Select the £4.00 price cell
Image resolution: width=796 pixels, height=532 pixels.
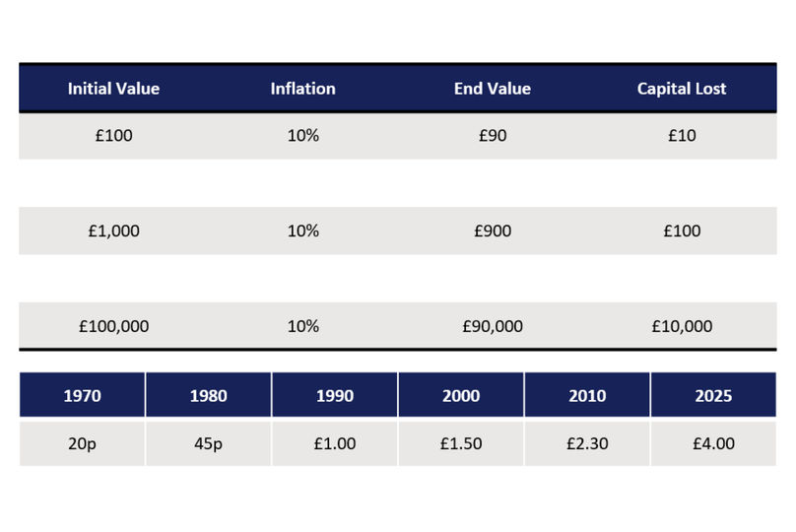click(x=713, y=444)
